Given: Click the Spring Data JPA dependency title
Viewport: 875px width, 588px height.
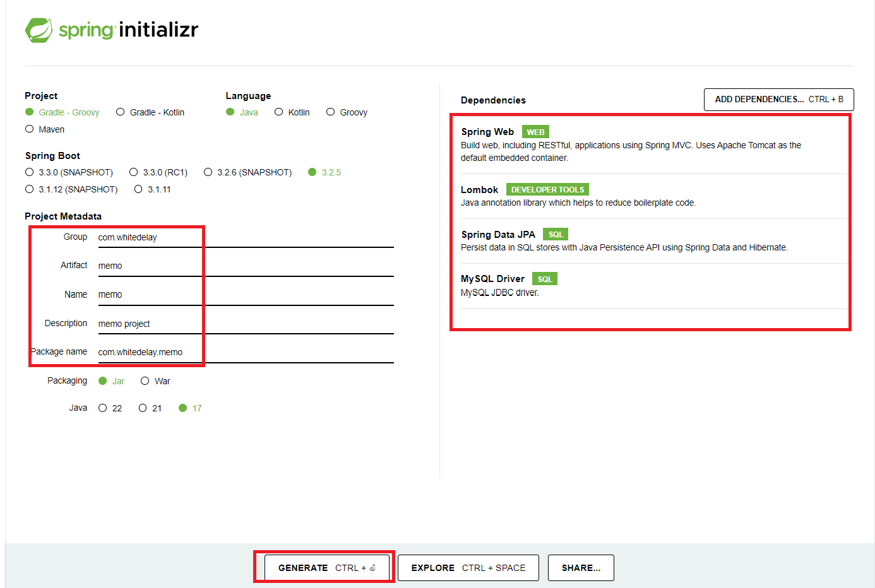Looking at the screenshot, I should point(498,235).
